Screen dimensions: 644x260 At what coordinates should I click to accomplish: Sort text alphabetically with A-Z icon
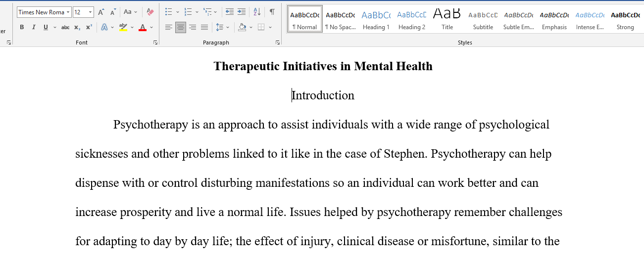(x=257, y=12)
